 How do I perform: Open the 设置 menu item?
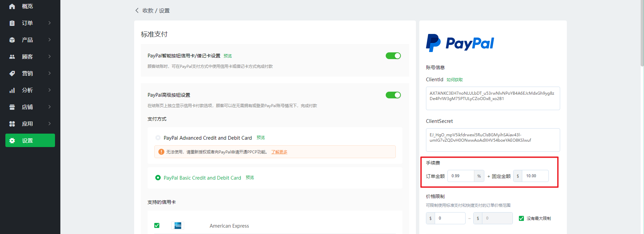pyautogui.click(x=30, y=140)
